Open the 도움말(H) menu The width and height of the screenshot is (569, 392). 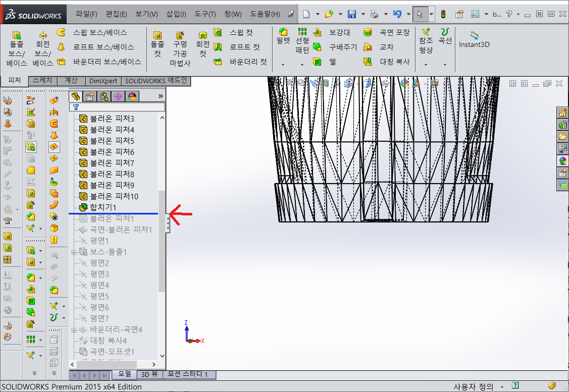(265, 14)
